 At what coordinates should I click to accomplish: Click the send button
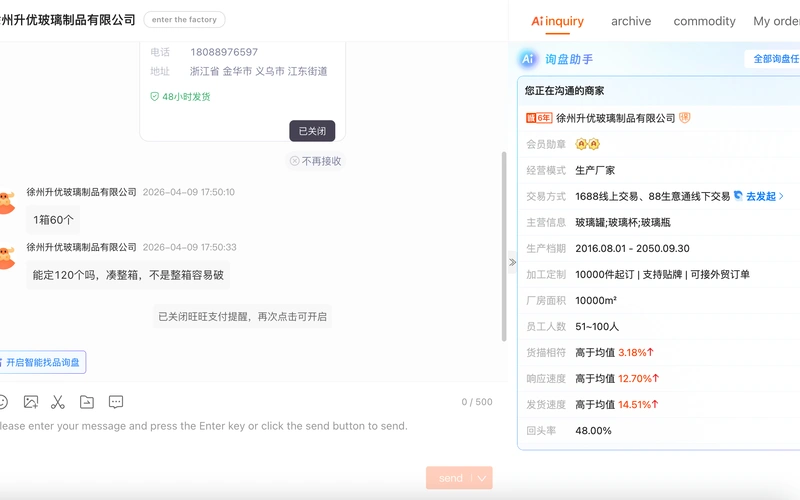[451, 478]
